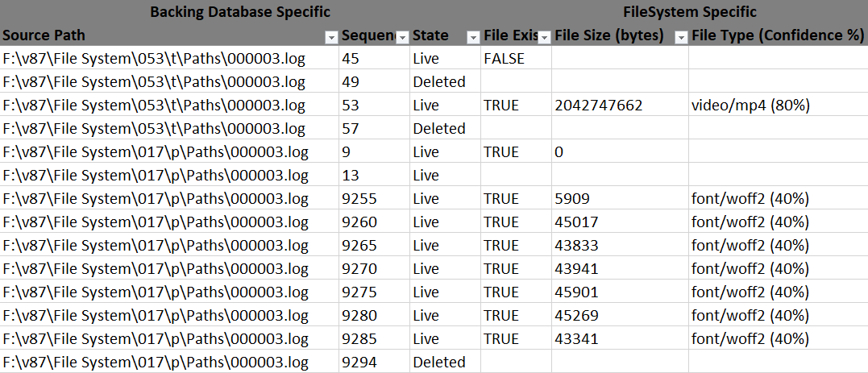Select the cell with file size 45901
The height and width of the screenshot is (373, 868).
pos(620,291)
